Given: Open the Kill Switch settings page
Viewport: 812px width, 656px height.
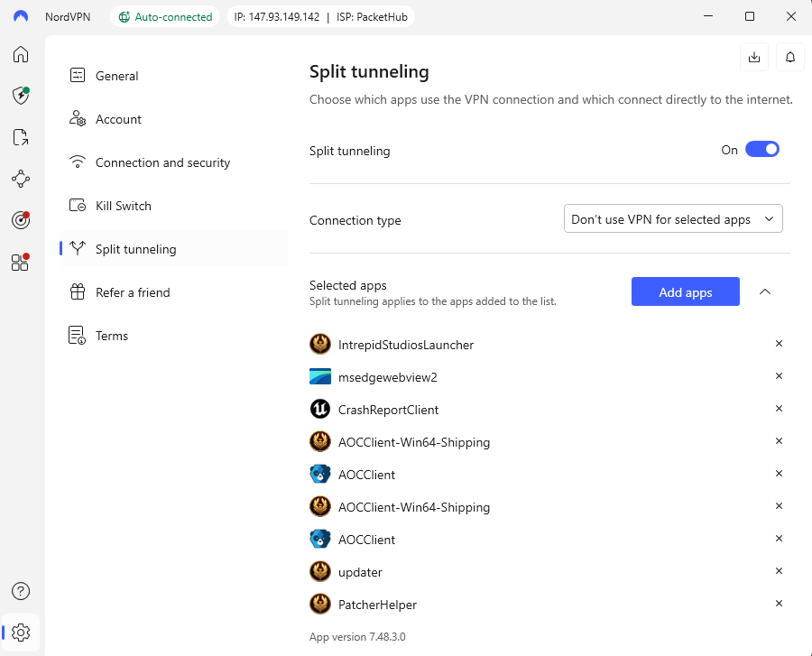Looking at the screenshot, I should pyautogui.click(x=124, y=206).
